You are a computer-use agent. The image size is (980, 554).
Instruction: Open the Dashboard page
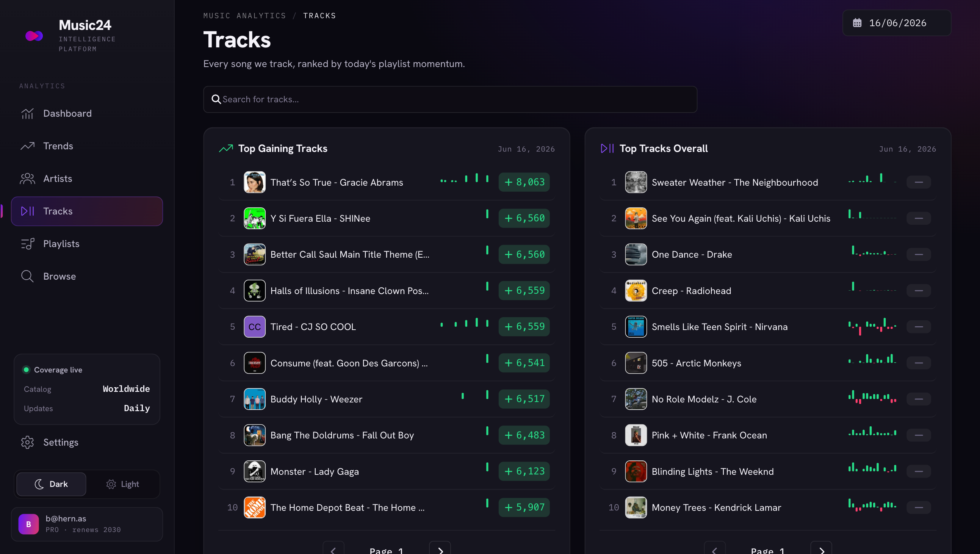[x=87, y=113]
